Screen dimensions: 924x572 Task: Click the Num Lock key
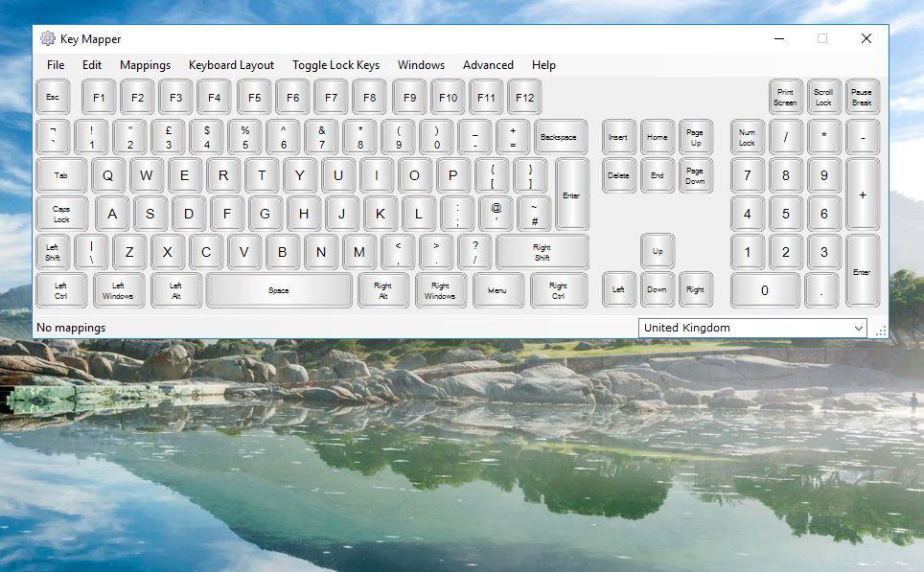click(746, 136)
